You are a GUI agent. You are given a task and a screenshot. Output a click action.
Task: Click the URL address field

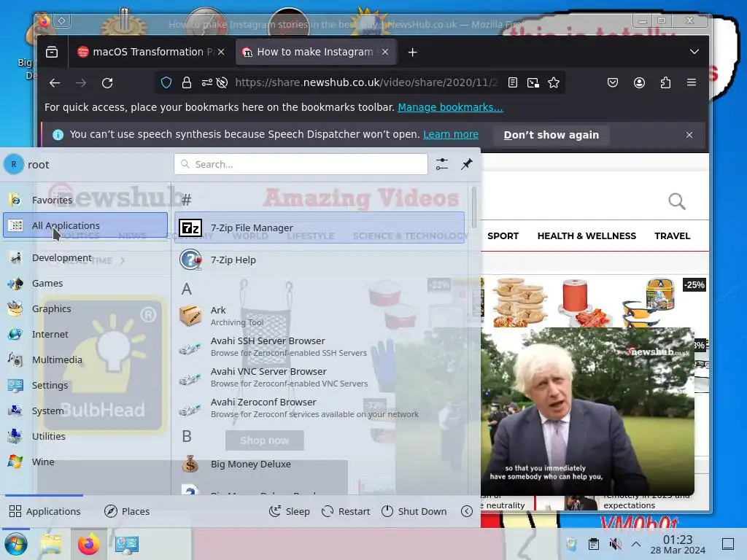[366, 83]
